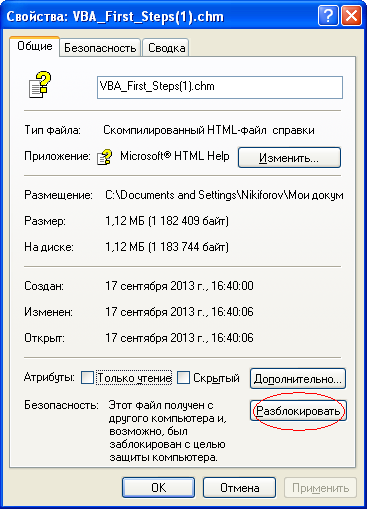Click the Применить button

(x=320, y=488)
